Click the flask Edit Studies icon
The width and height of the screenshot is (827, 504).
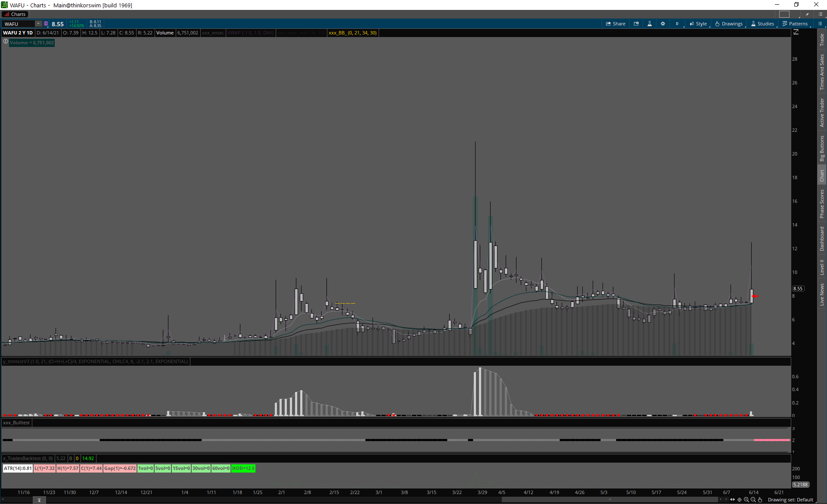[650, 24]
